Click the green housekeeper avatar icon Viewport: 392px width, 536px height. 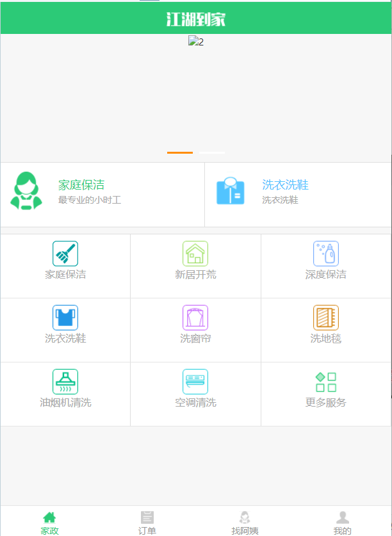[26, 191]
